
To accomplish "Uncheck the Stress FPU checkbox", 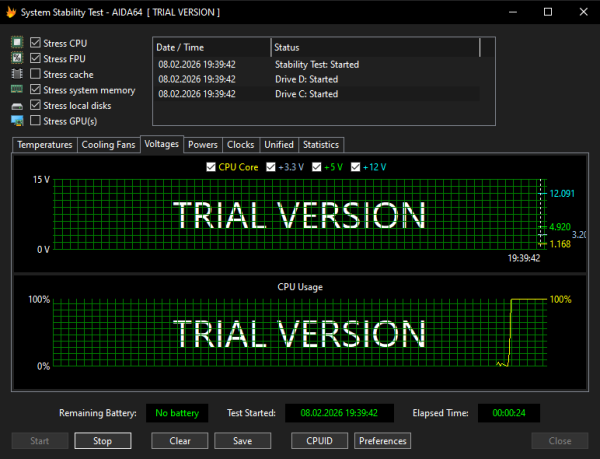I will [35, 58].
